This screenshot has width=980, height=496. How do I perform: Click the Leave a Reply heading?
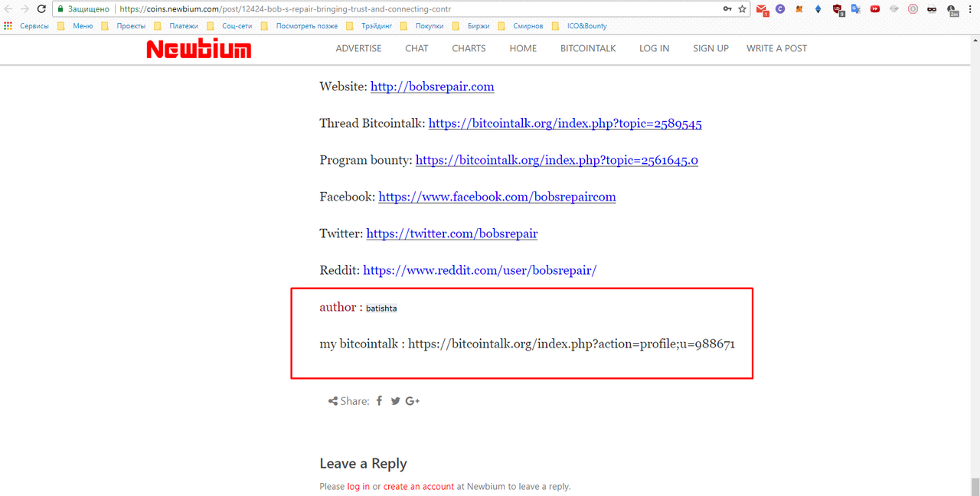pyautogui.click(x=363, y=463)
